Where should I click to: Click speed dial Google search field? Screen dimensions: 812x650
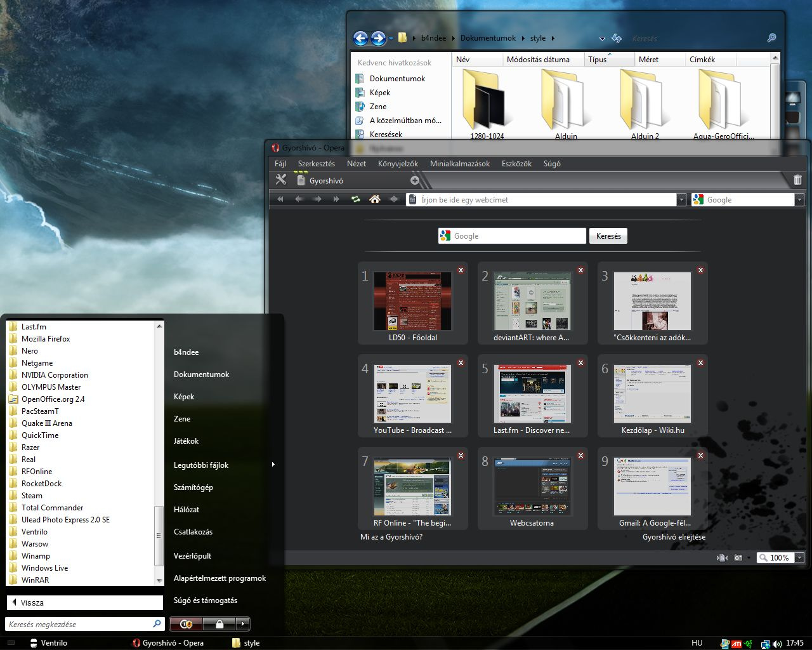(x=512, y=236)
